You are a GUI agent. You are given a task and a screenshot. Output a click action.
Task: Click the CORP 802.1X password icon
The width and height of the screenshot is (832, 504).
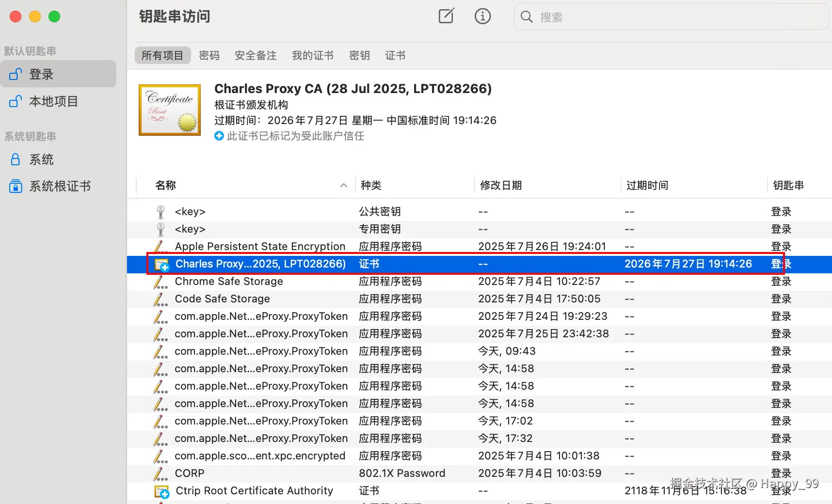click(x=160, y=473)
